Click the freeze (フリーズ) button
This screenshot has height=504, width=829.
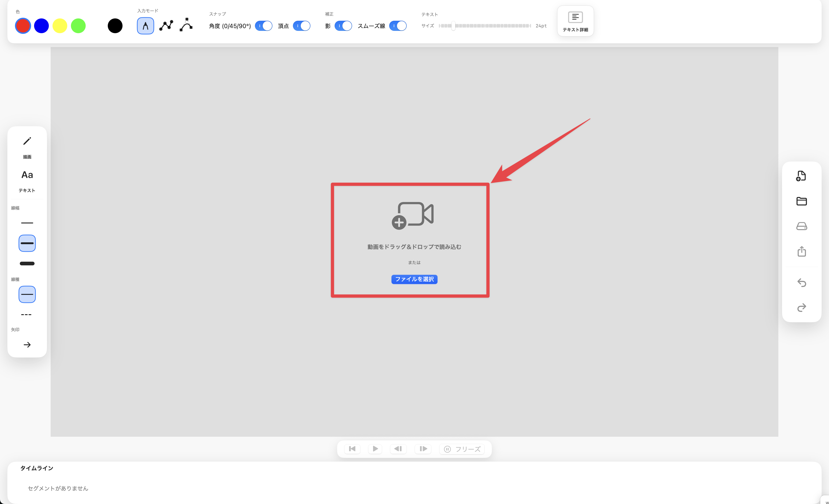pyautogui.click(x=462, y=449)
